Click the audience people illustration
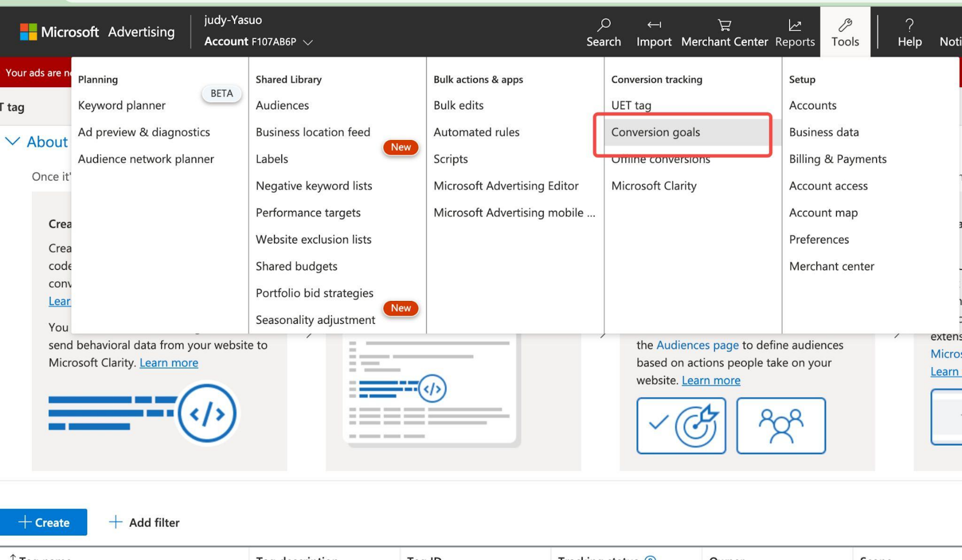The height and width of the screenshot is (560, 962). [781, 425]
